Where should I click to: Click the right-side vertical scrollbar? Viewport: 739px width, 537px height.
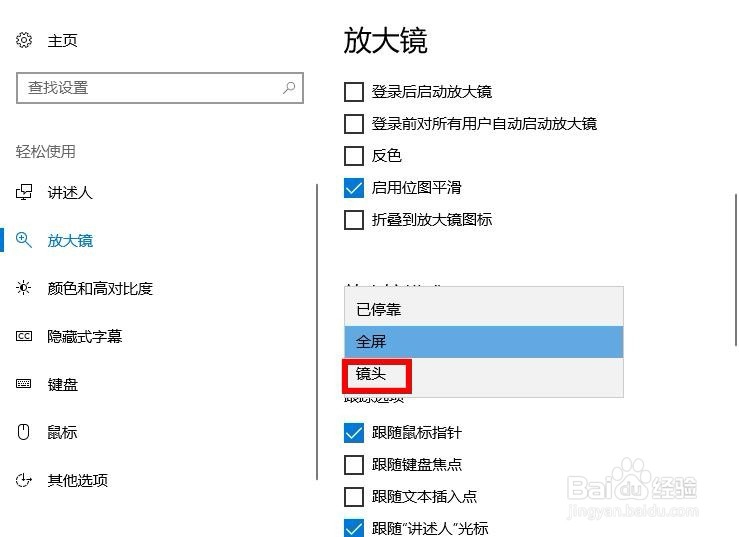[735, 270]
